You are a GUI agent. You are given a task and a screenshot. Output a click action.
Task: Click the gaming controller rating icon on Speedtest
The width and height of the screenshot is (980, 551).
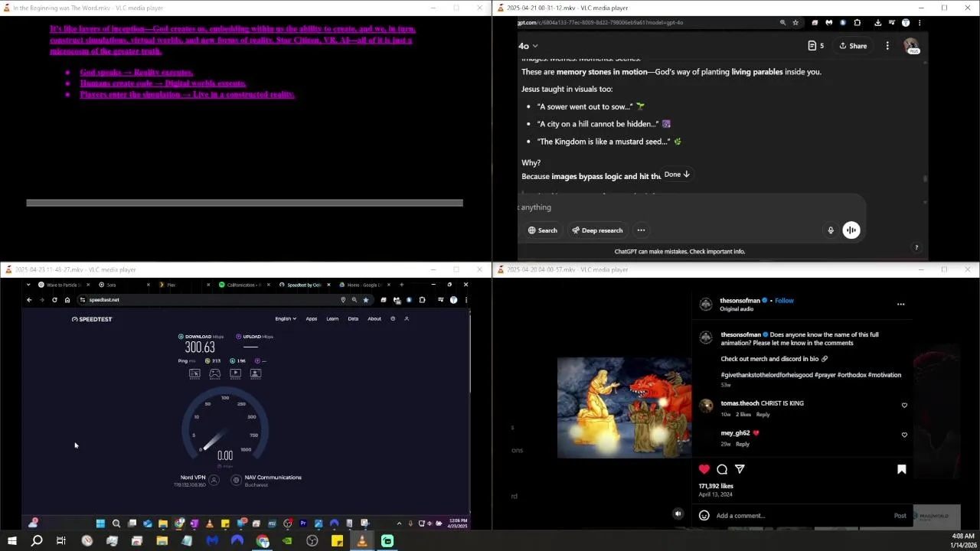(x=215, y=373)
